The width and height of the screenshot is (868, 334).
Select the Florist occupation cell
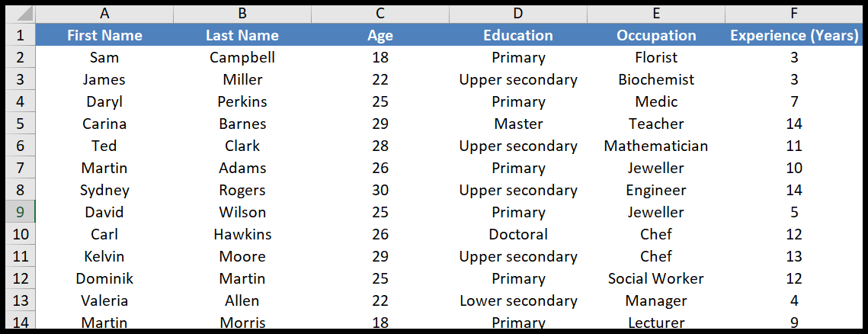(x=656, y=57)
